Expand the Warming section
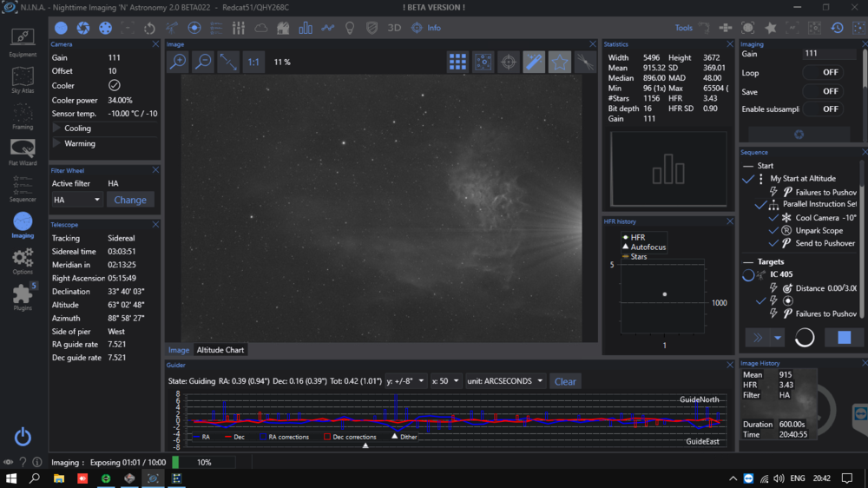 tap(79, 143)
